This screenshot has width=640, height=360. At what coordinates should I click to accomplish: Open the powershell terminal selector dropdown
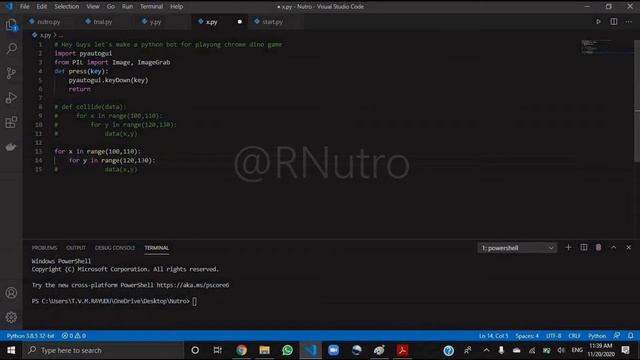517,248
